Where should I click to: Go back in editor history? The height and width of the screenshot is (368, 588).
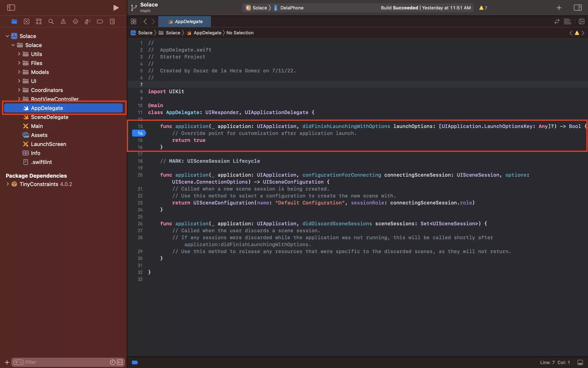tap(145, 21)
